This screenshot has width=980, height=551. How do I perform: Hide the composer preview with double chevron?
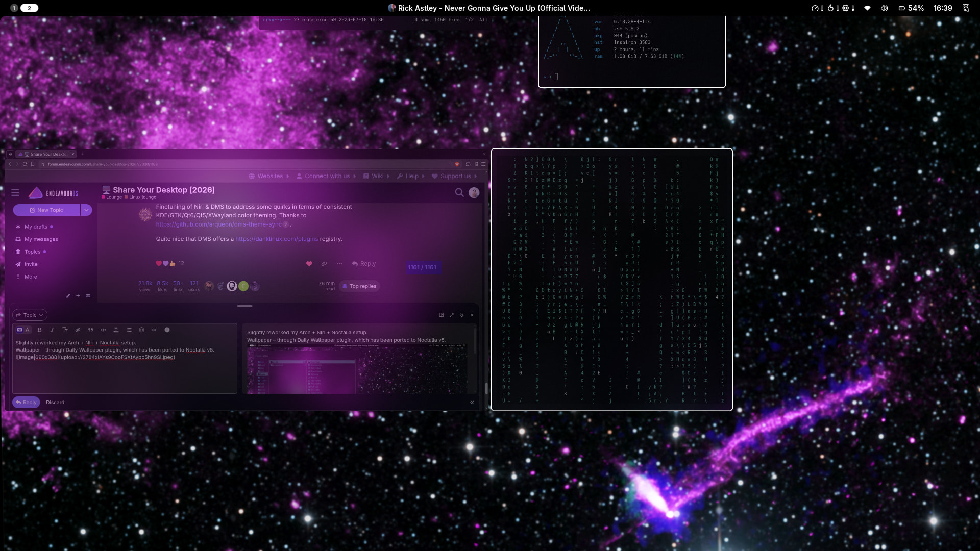point(472,403)
